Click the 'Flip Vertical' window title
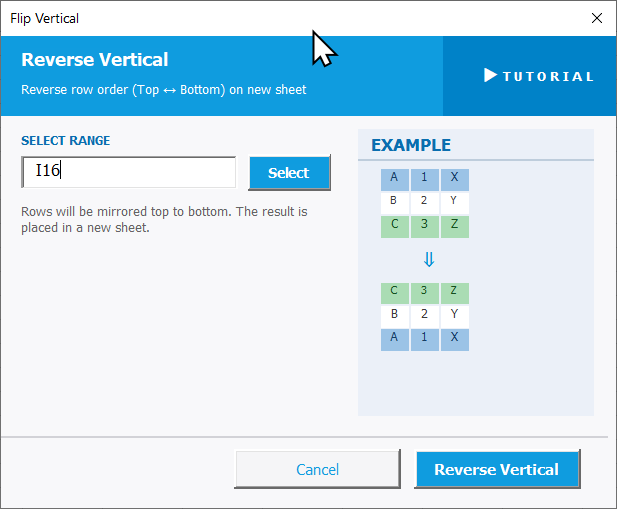617x509 pixels. pyautogui.click(x=44, y=18)
